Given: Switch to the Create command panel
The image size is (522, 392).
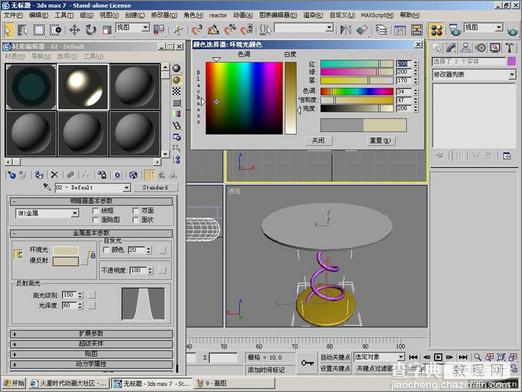Looking at the screenshot, I should click(436, 48).
